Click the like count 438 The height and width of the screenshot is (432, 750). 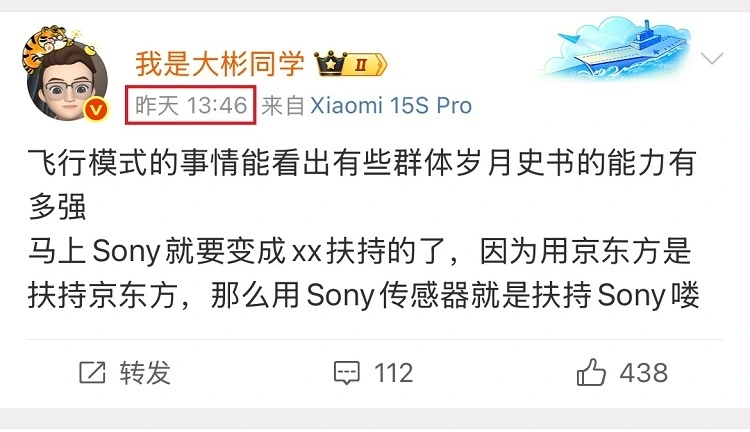pyautogui.click(x=644, y=373)
